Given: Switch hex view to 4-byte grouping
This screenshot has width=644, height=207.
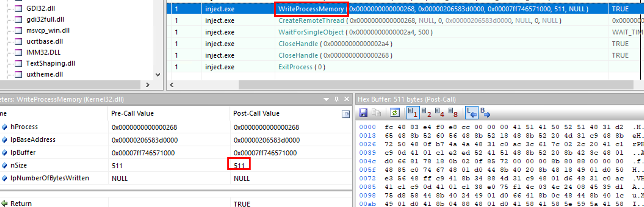Looking at the screenshot, I should [439, 113].
